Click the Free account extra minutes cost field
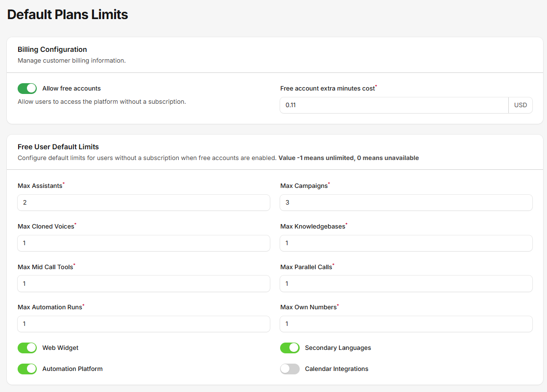547x392 pixels. (394, 105)
